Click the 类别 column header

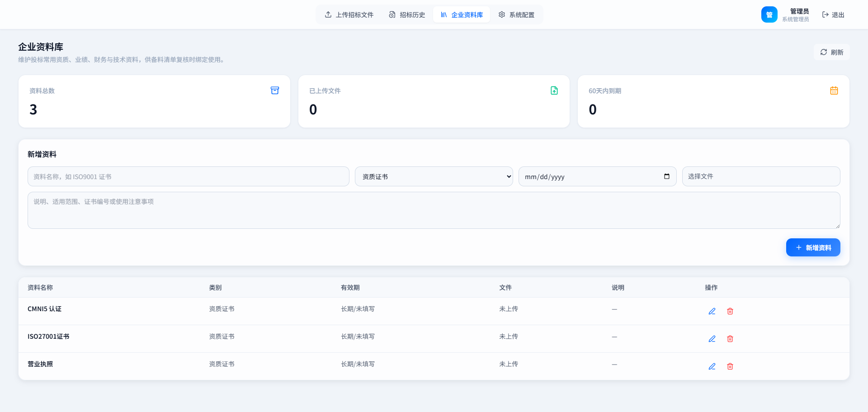click(215, 288)
